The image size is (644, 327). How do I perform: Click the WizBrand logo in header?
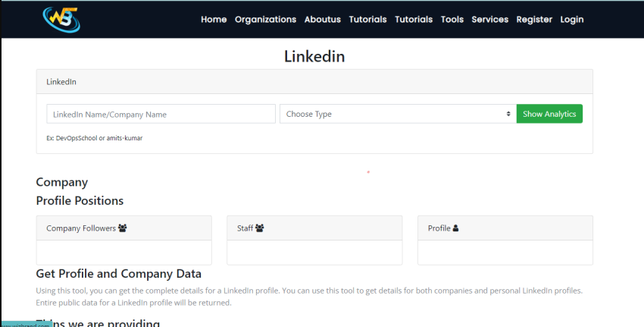(x=61, y=19)
